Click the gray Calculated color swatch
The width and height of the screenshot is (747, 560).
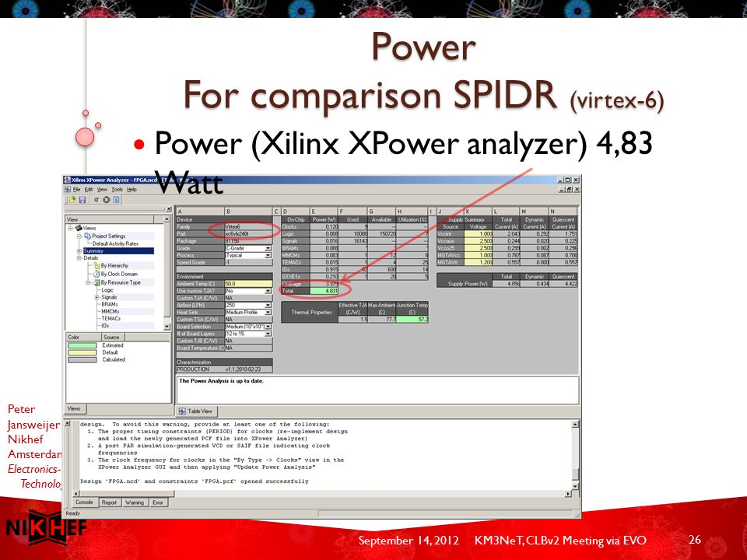[x=82, y=360]
